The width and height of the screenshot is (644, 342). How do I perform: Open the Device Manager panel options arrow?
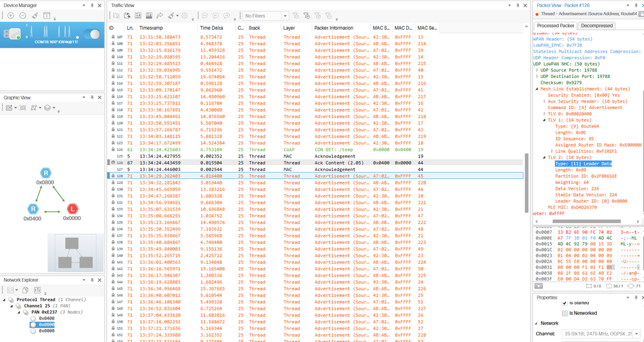pos(84,5)
